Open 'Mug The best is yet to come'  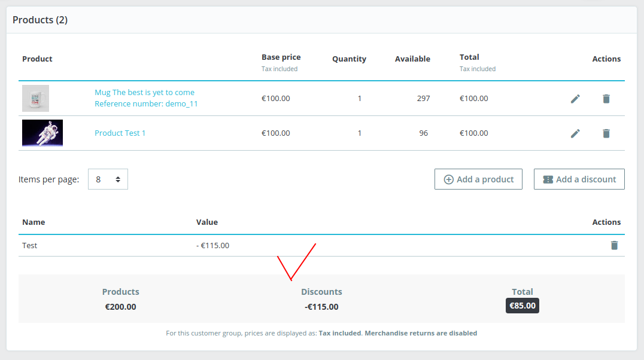tap(144, 92)
